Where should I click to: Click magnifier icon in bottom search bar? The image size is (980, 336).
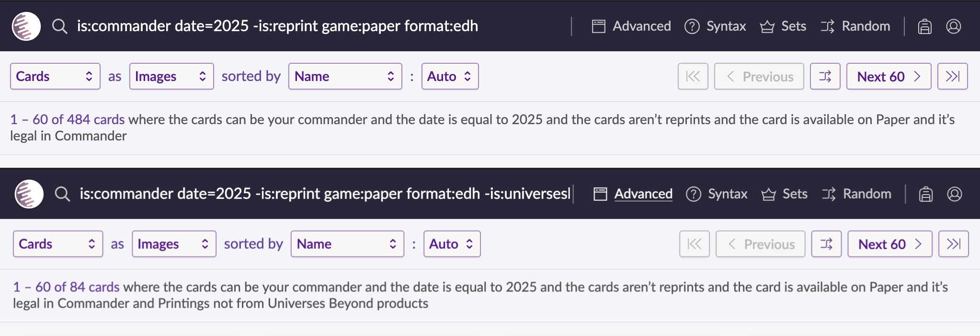pos(62,194)
